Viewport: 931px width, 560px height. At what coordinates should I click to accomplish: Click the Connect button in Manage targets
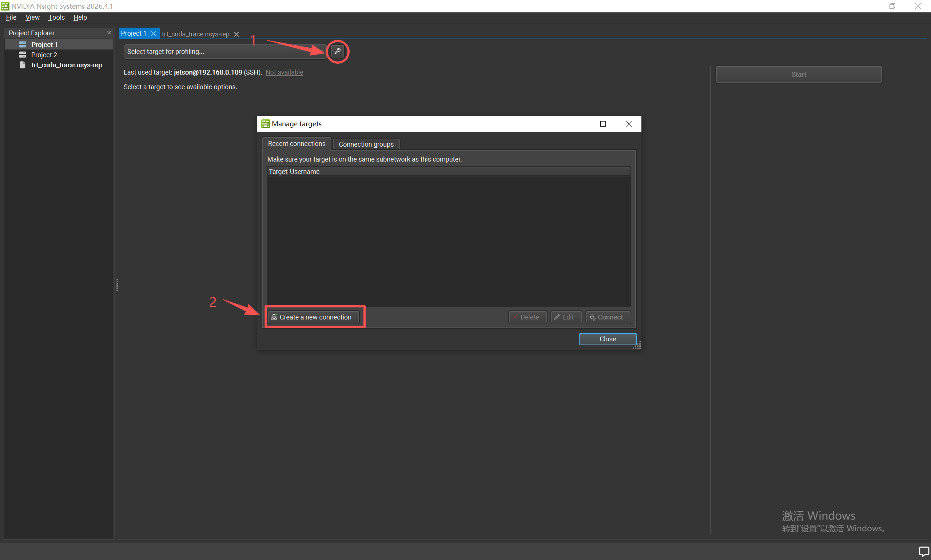point(608,317)
